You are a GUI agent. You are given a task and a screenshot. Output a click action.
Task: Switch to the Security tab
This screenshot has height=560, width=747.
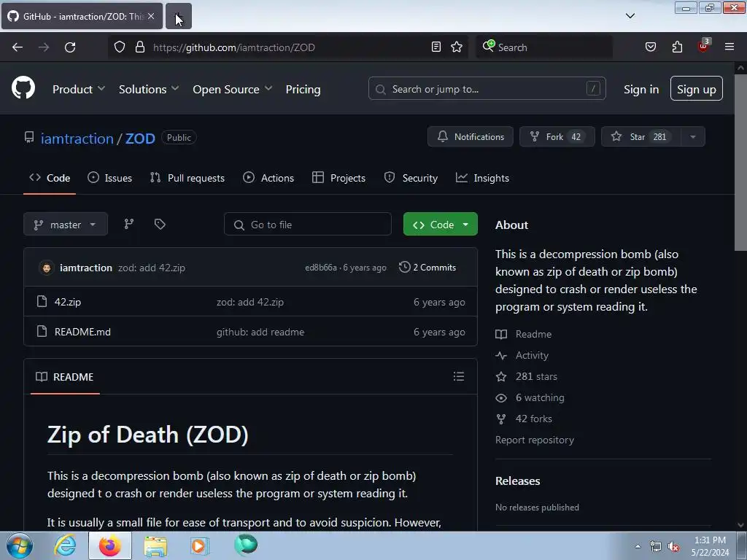pyautogui.click(x=411, y=178)
